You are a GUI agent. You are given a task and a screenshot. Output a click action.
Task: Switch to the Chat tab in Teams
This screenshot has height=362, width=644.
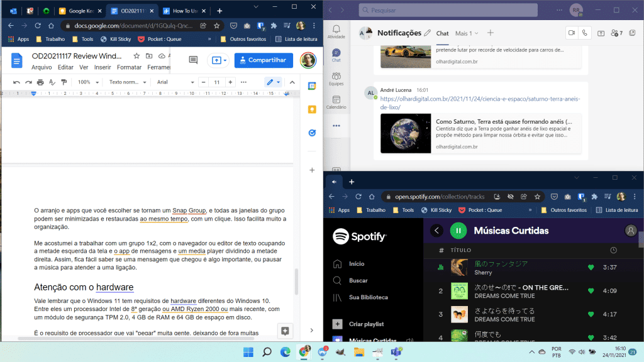[442, 34]
